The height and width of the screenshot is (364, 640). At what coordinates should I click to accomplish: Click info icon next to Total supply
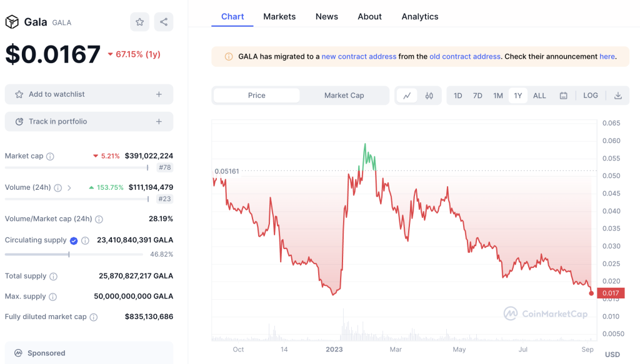(54, 277)
